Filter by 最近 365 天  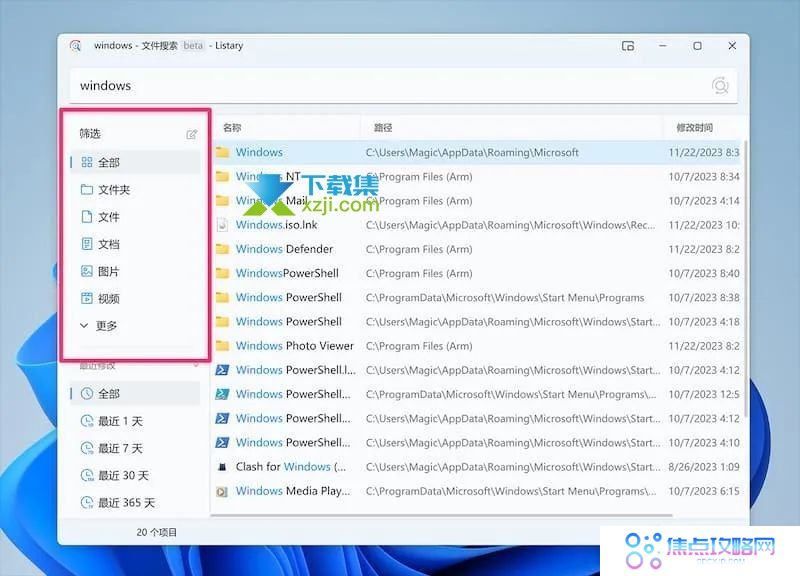pyautogui.click(x=135, y=503)
